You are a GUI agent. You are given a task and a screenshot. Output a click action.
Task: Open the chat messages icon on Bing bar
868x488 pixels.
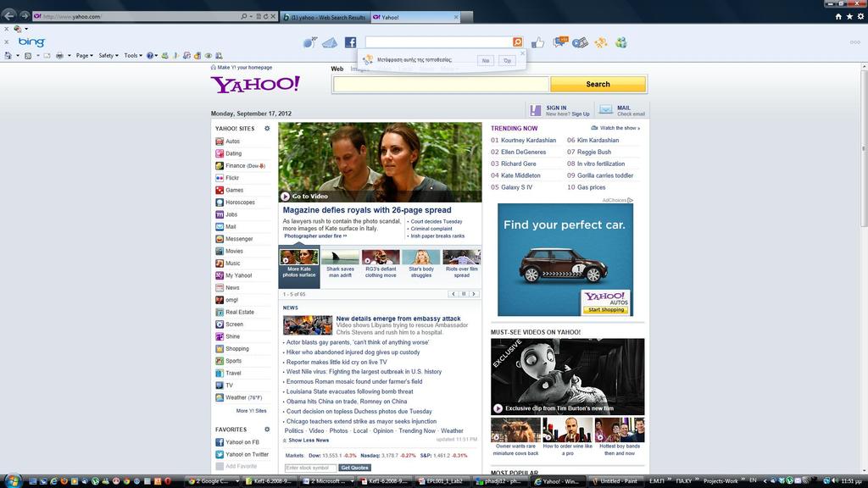(559, 42)
